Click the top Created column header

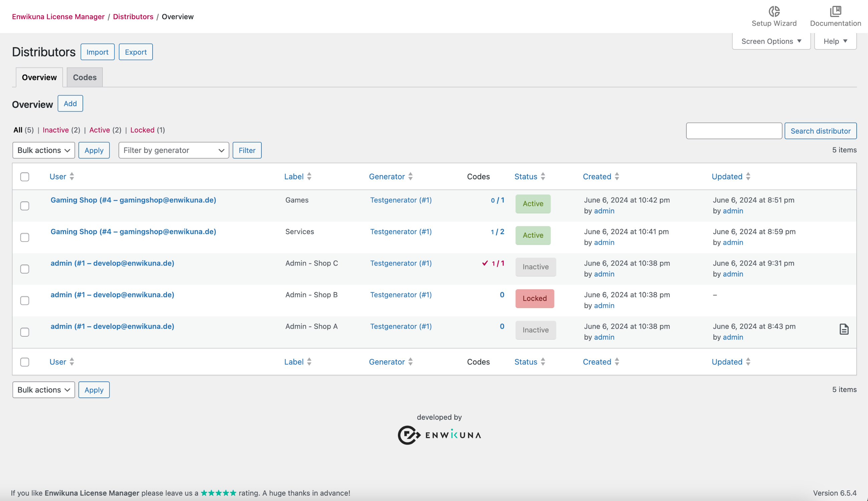click(x=597, y=177)
